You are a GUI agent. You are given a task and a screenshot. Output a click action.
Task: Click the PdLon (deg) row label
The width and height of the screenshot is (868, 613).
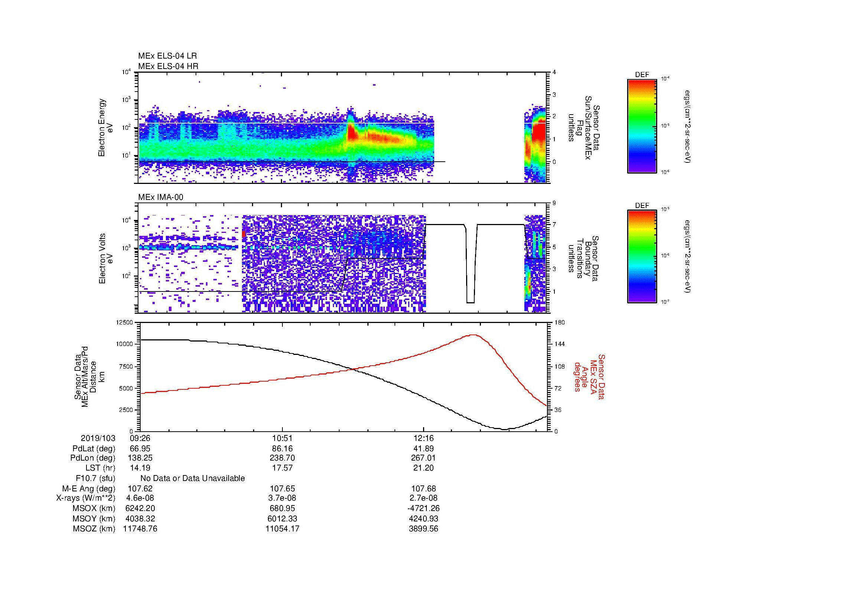93,458
